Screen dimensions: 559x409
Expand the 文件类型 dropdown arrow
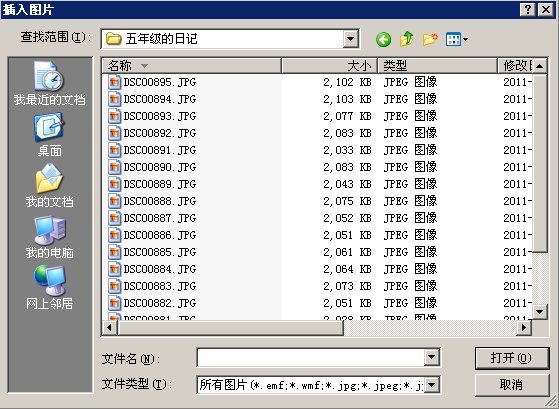point(431,385)
